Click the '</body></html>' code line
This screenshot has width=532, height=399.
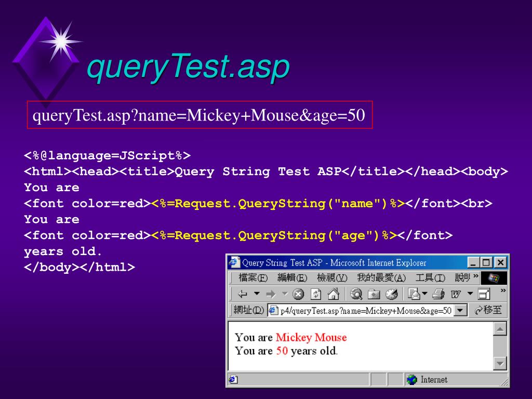click(x=79, y=268)
